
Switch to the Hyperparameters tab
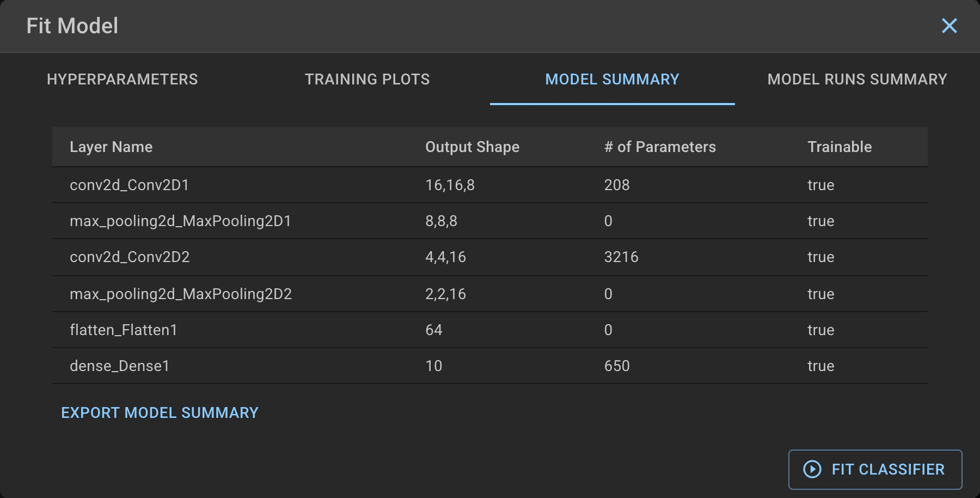[122, 79]
